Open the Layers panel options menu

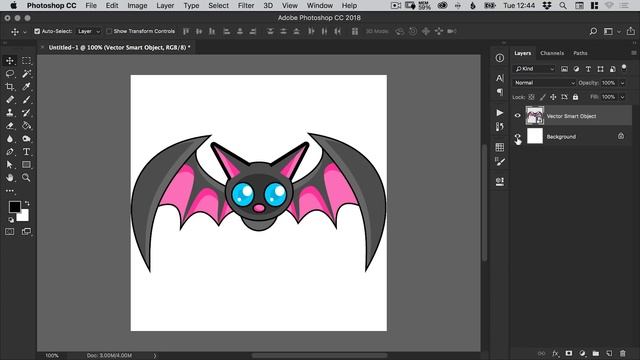pos(633,53)
